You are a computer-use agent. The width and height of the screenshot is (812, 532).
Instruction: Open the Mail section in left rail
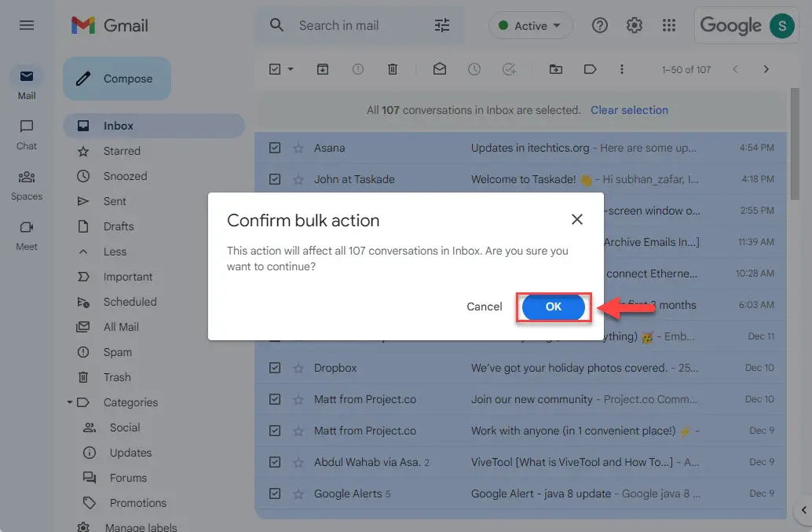(x=27, y=84)
